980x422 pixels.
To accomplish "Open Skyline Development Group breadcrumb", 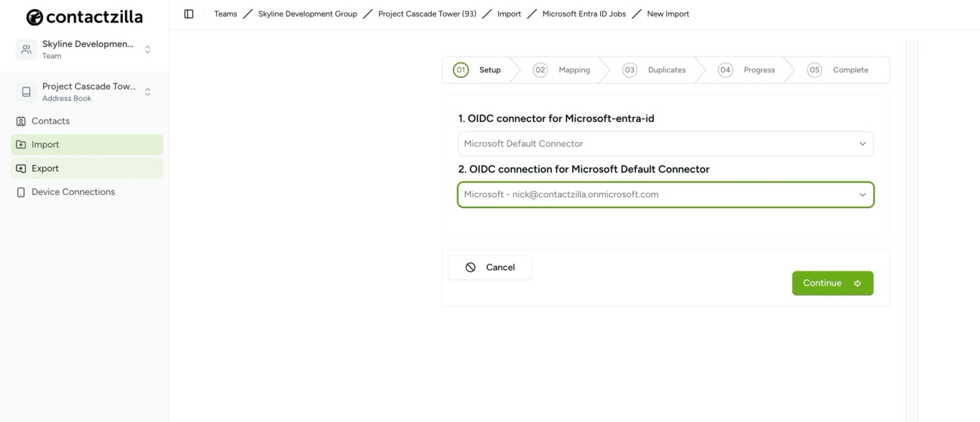I will coord(307,13).
